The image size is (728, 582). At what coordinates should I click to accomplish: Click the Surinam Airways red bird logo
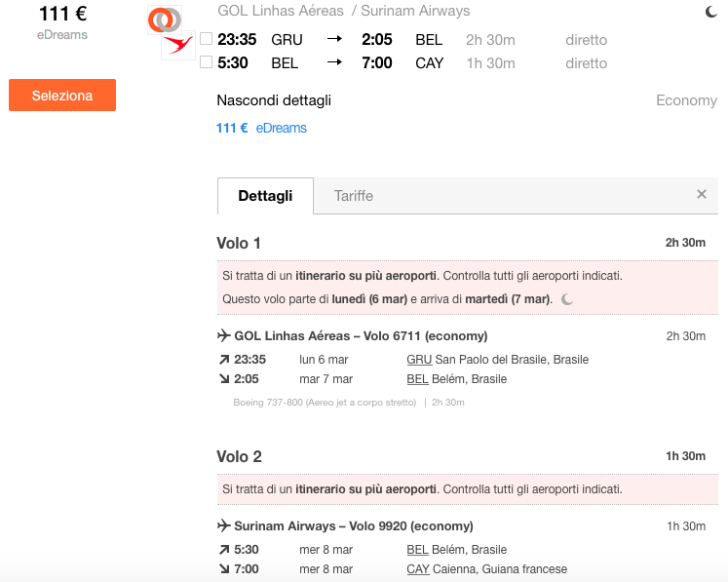[x=178, y=45]
